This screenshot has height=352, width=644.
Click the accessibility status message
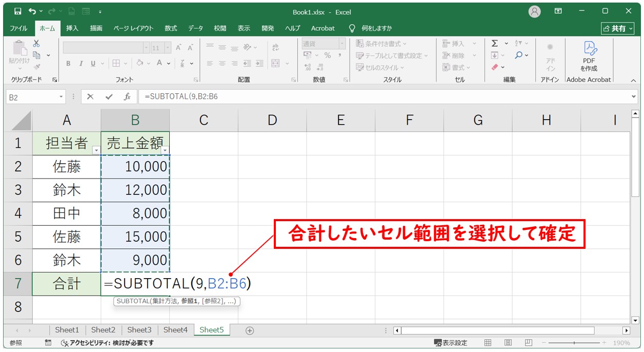(107, 343)
